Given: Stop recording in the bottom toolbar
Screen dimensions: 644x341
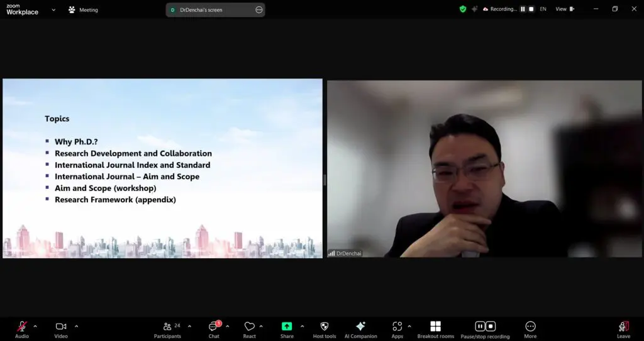Looking at the screenshot, I should [x=491, y=326].
